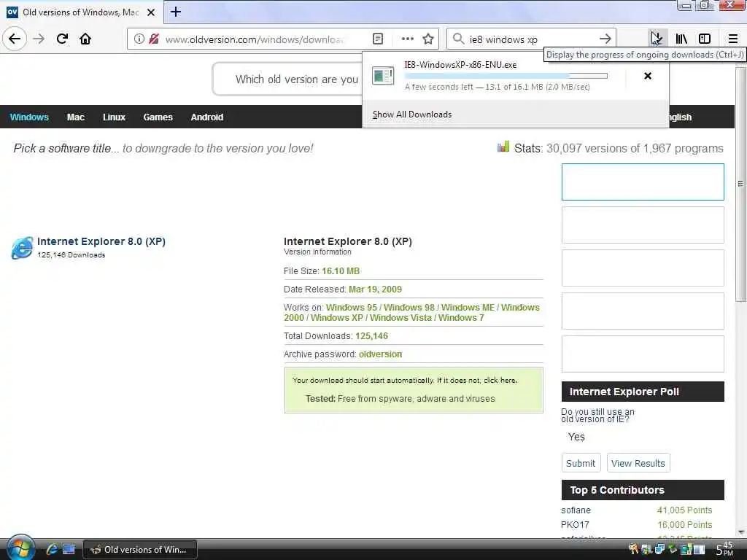Launch Internet Explorer from quick launch

click(x=52, y=550)
